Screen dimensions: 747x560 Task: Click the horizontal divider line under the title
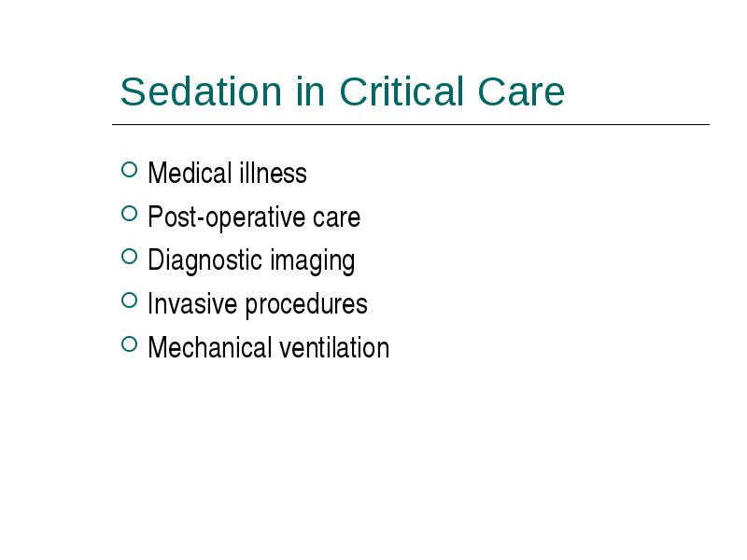(411, 124)
